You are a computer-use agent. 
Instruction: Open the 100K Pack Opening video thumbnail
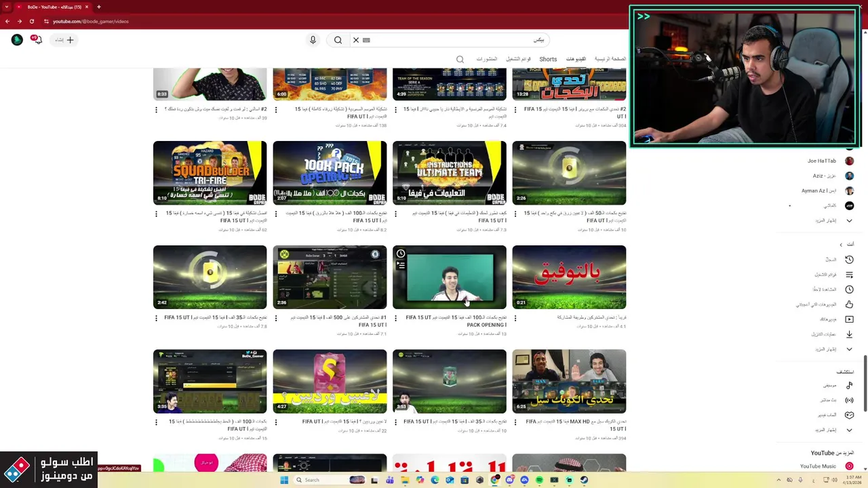tap(330, 173)
